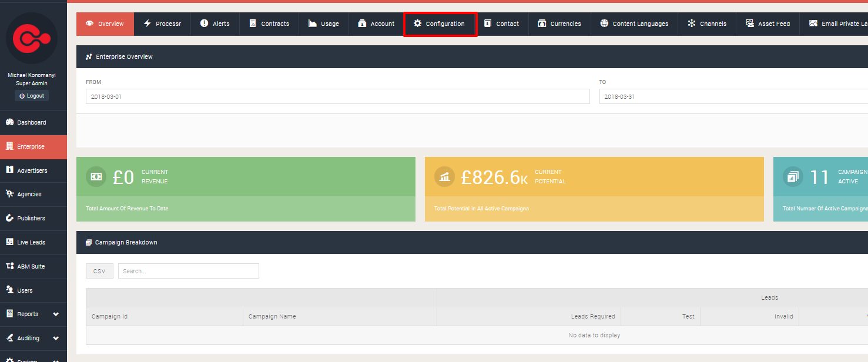
Task: Click the 'No data to display' message
Action: (594, 335)
